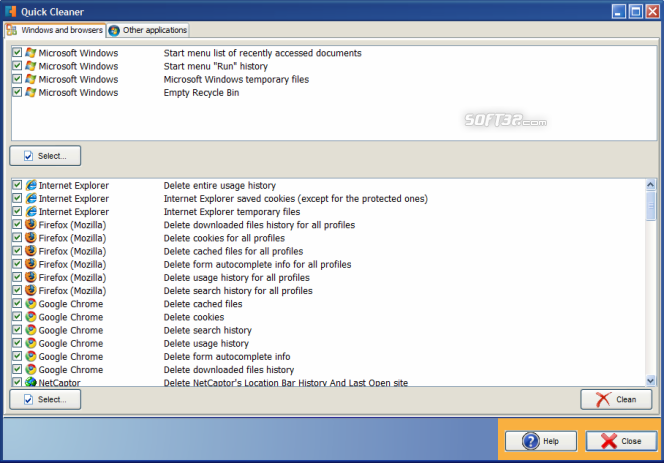Switch to the Other applications tab
This screenshot has width=664, height=463.
coord(148,30)
